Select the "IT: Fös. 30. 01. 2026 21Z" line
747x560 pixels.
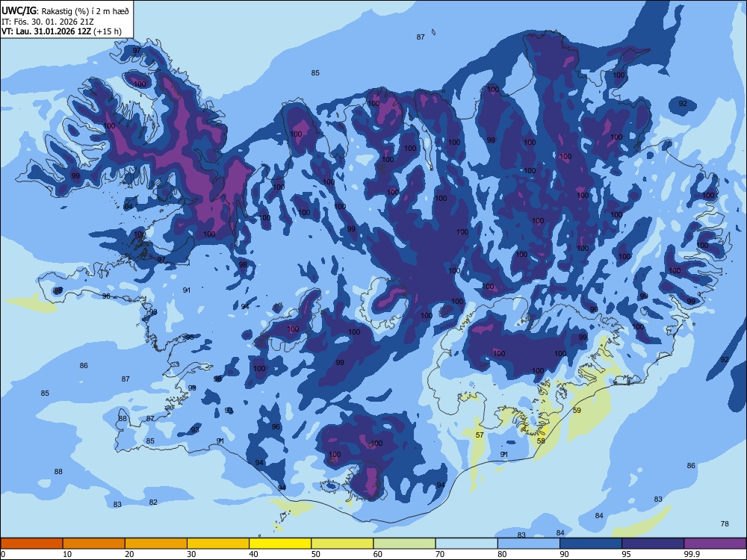48,22
